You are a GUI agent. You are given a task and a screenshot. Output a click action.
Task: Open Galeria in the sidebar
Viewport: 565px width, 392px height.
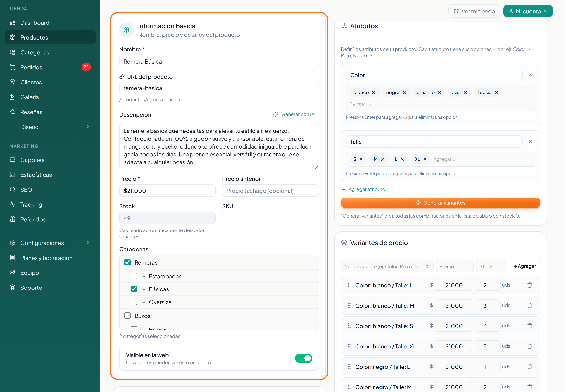click(x=50, y=97)
